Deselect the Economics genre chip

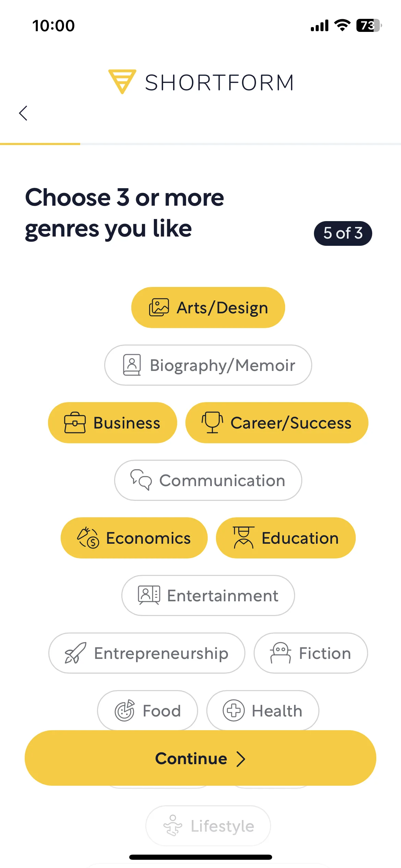pos(134,538)
